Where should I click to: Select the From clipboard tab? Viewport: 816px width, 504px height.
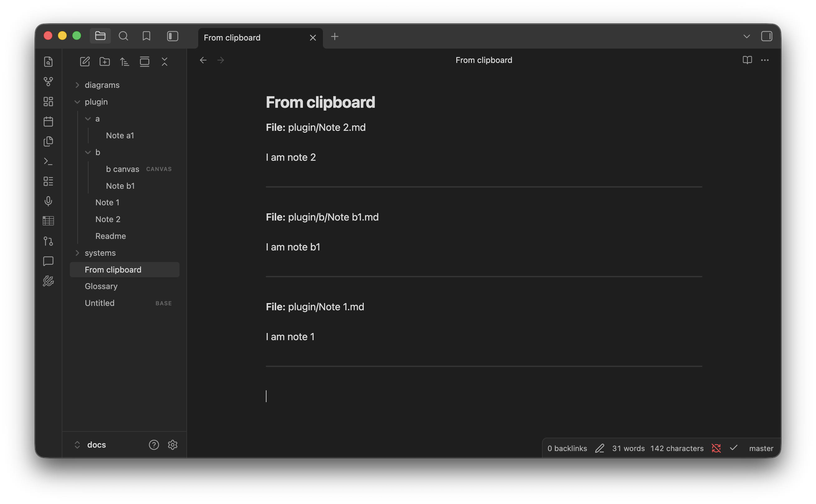[x=233, y=38]
